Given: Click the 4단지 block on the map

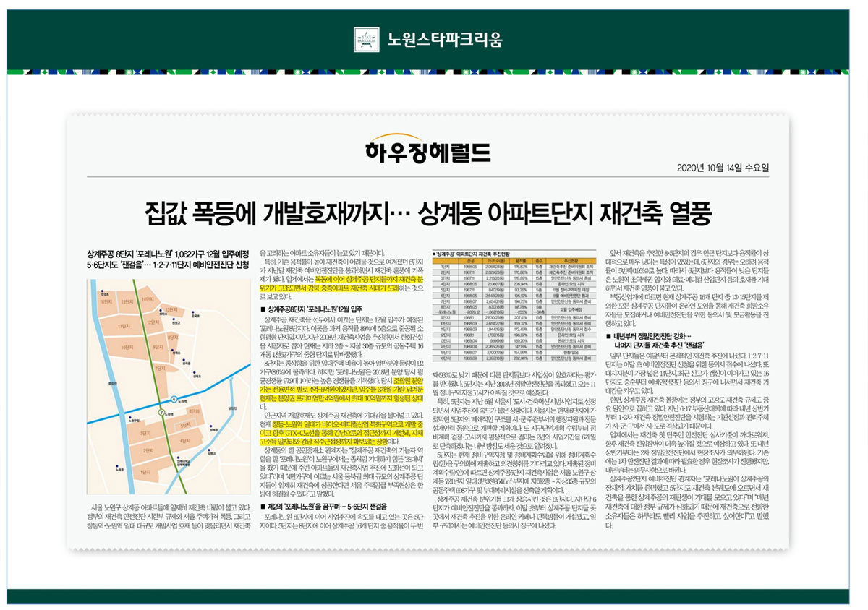Looking at the screenshot, I should point(184,440).
